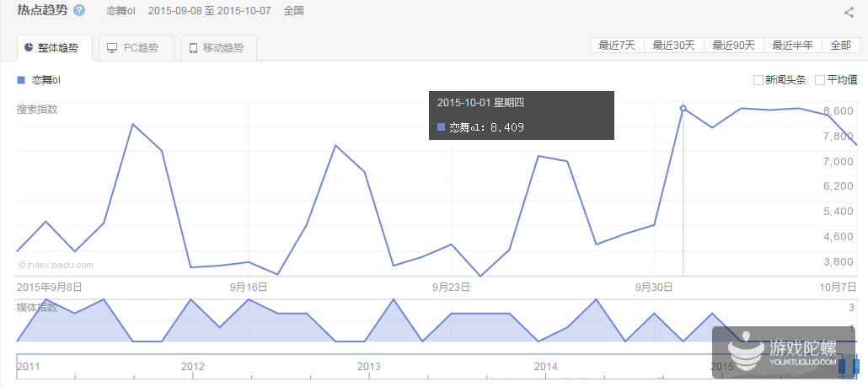868x387 pixels.
Task: Select the 整体趋势 tab
Action: tap(54, 48)
